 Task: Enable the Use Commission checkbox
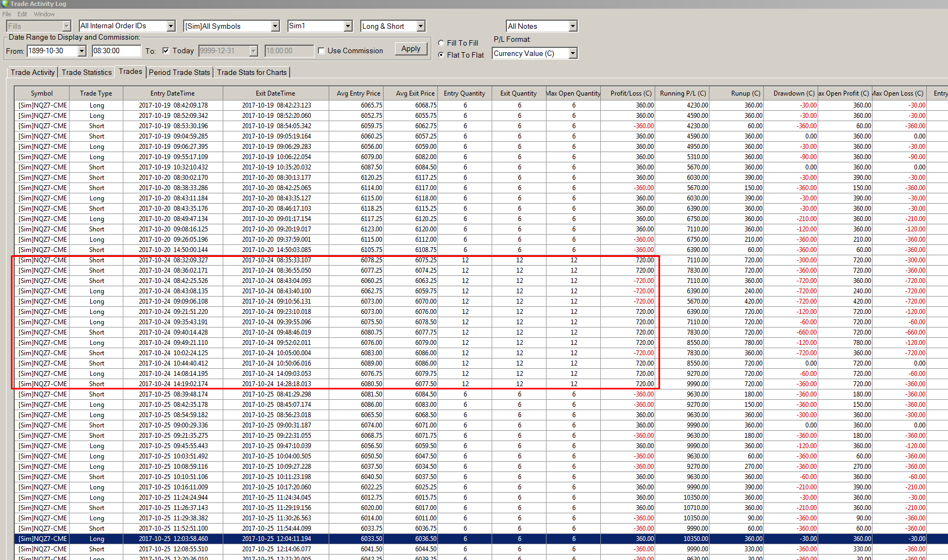click(x=321, y=51)
